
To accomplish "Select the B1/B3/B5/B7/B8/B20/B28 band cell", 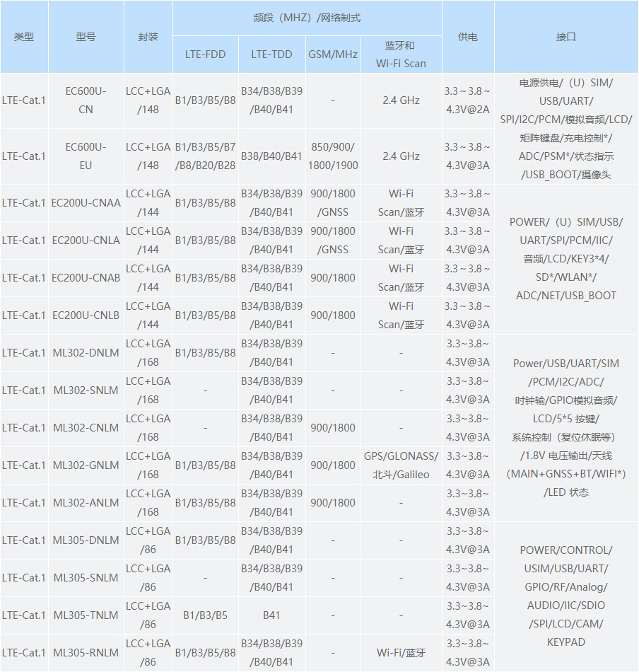I will tap(205, 156).
